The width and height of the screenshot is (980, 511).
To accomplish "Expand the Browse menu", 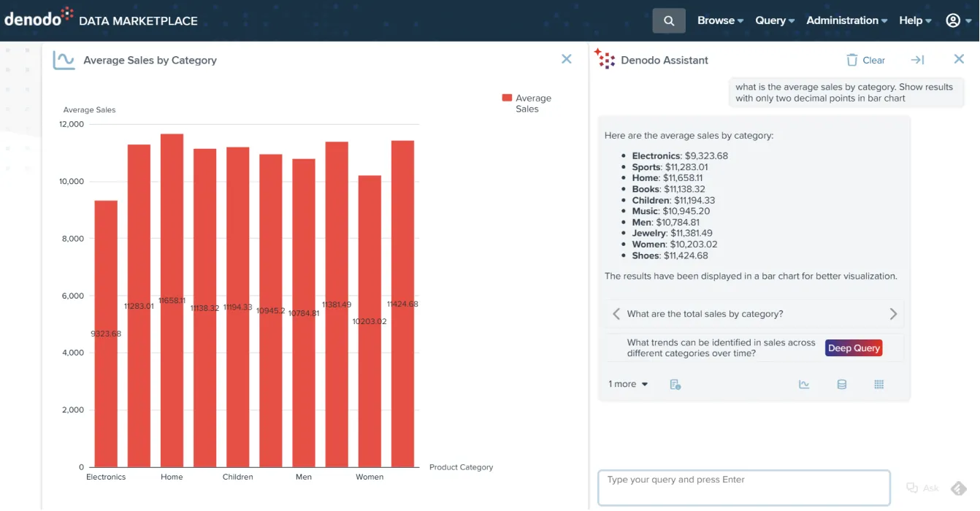I will [x=719, y=20].
